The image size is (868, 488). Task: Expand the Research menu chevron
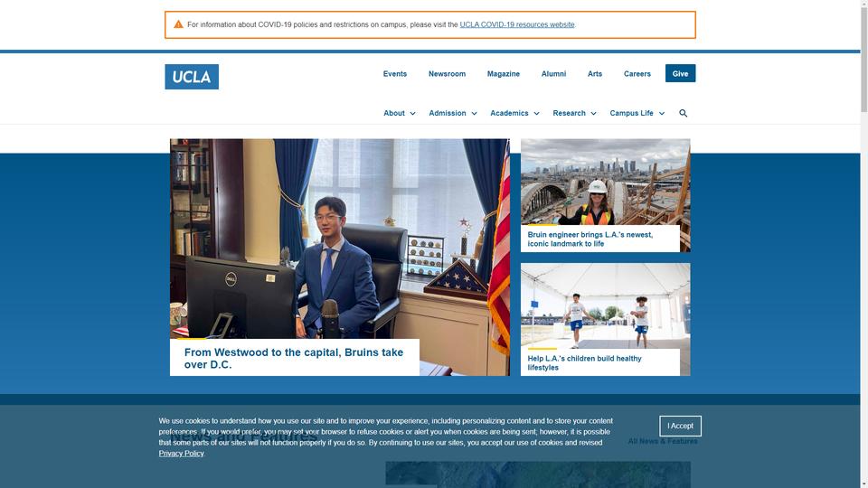point(593,114)
